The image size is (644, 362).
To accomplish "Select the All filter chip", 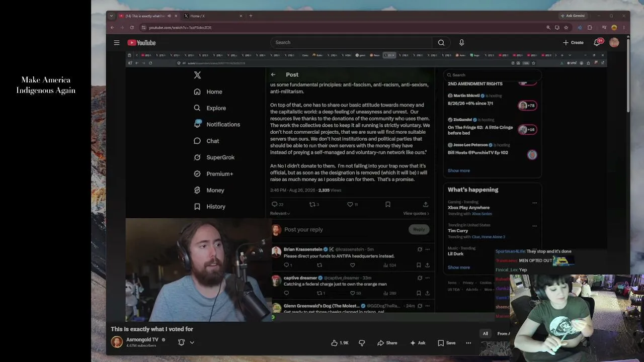I will tap(486, 333).
